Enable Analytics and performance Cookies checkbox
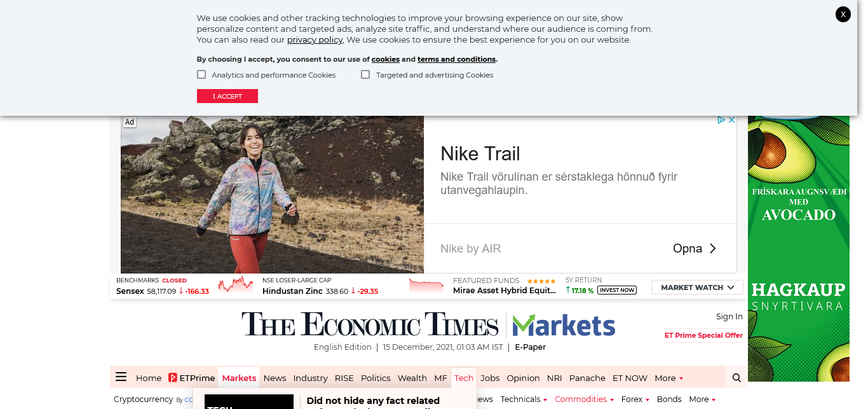The height and width of the screenshot is (409, 868). [201, 74]
